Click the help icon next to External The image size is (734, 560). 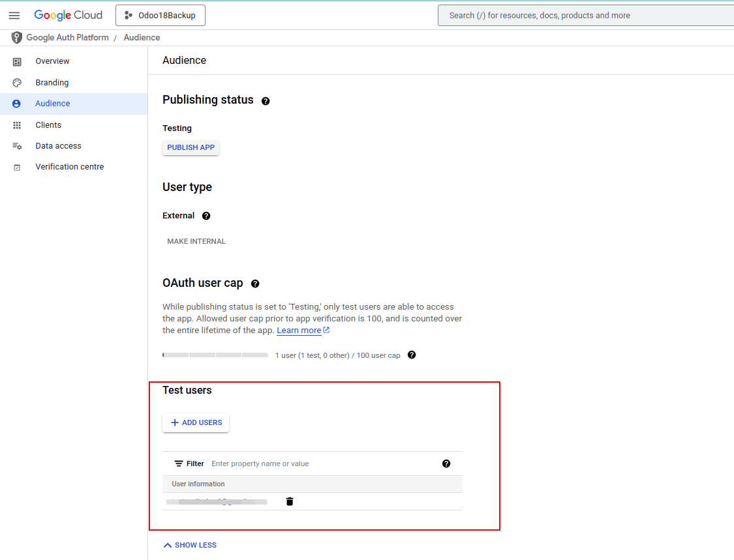click(x=206, y=216)
